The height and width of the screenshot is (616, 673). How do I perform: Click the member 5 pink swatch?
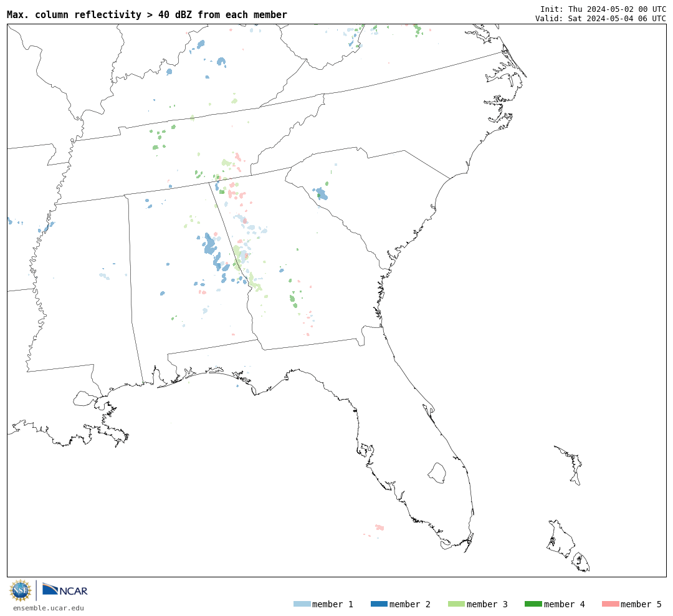[610, 604]
